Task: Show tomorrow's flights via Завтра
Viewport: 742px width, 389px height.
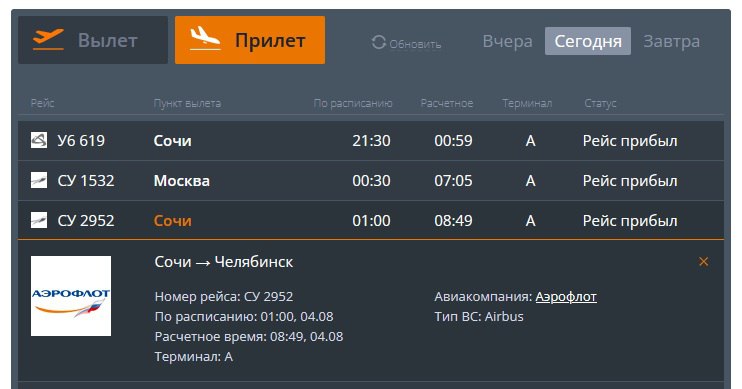Action: click(x=671, y=41)
